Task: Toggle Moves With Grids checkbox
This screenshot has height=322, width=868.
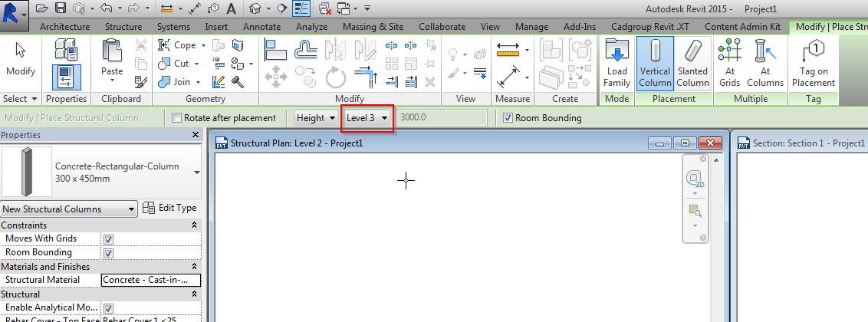Action: [109, 239]
